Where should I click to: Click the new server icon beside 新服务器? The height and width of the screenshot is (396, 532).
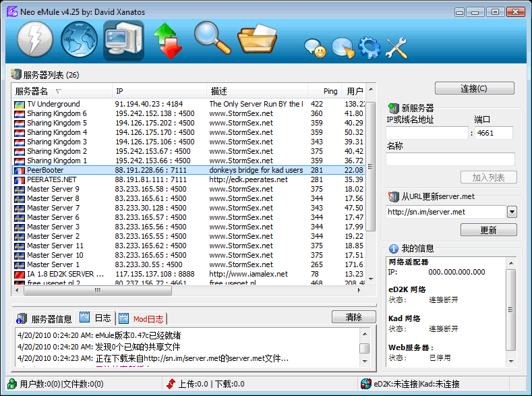394,108
